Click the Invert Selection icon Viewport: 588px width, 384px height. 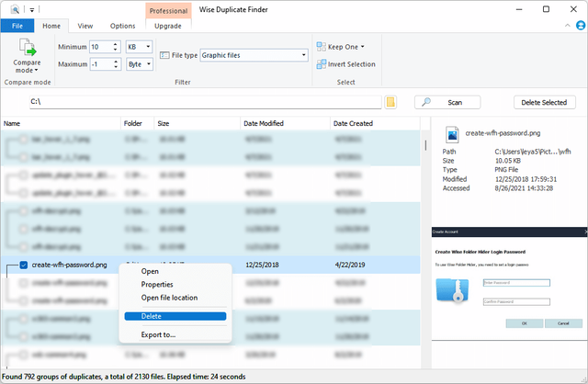[x=321, y=64]
